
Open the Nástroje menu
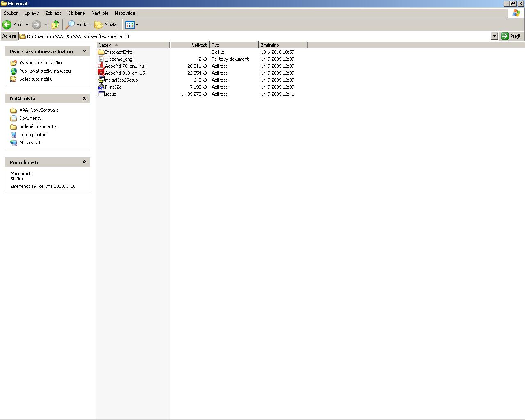point(100,13)
